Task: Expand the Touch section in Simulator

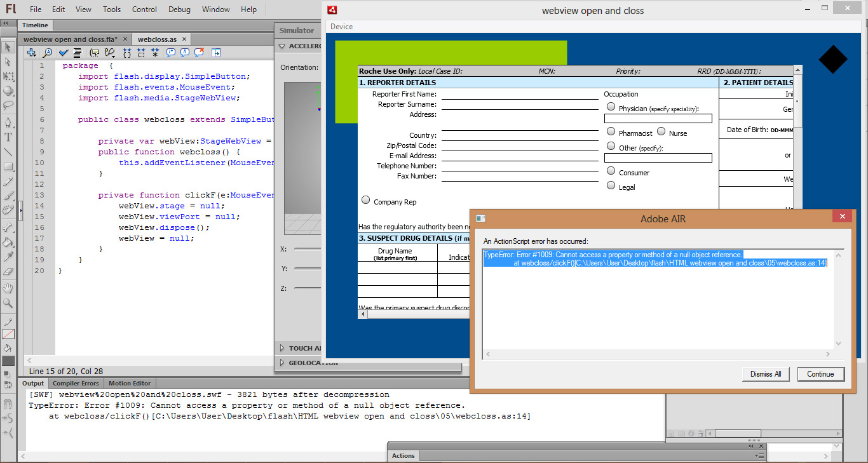Action: tap(282, 348)
